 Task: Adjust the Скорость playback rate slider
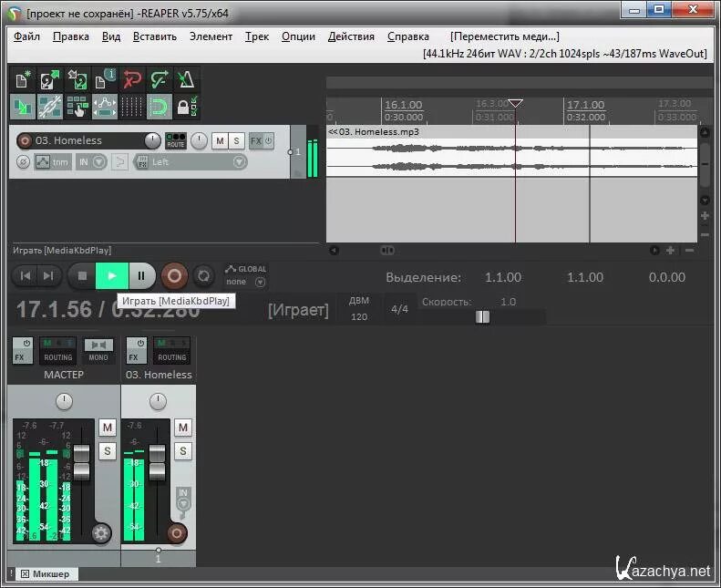tap(482, 316)
